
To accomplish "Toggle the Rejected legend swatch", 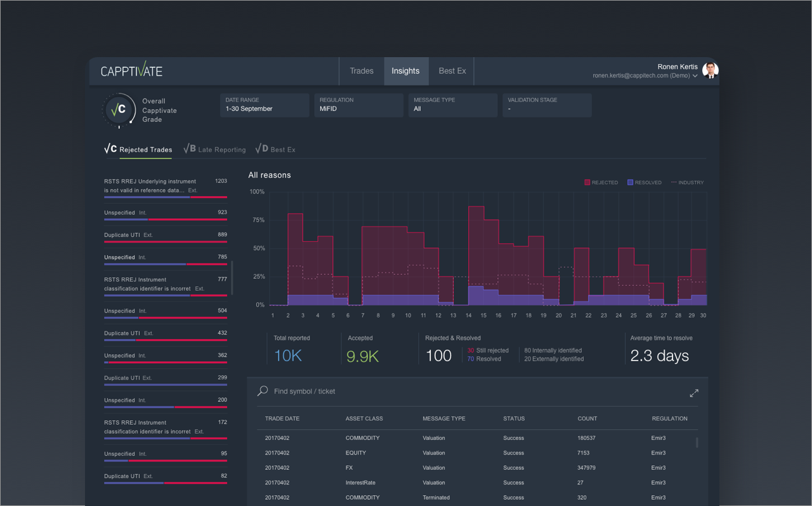I will pos(587,183).
